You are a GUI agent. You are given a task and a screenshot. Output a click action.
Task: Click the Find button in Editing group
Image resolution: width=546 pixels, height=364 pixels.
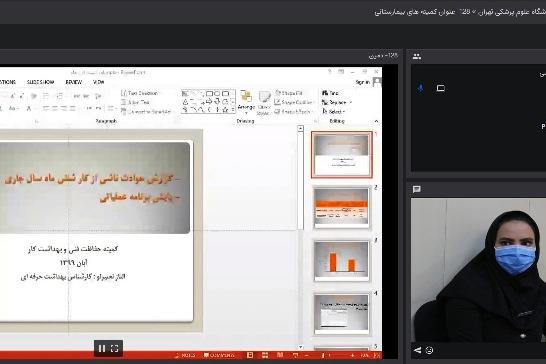[x=330, y=93]
